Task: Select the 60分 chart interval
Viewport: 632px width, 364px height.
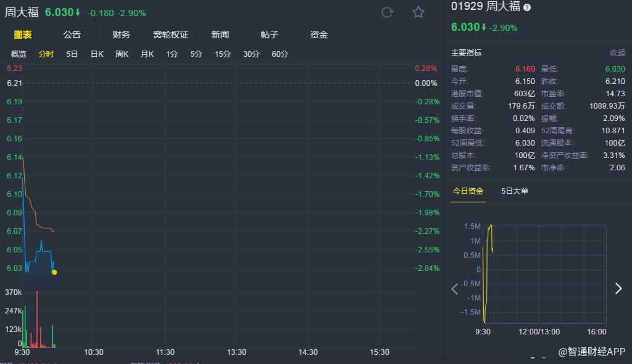Action: pos(280,54)
